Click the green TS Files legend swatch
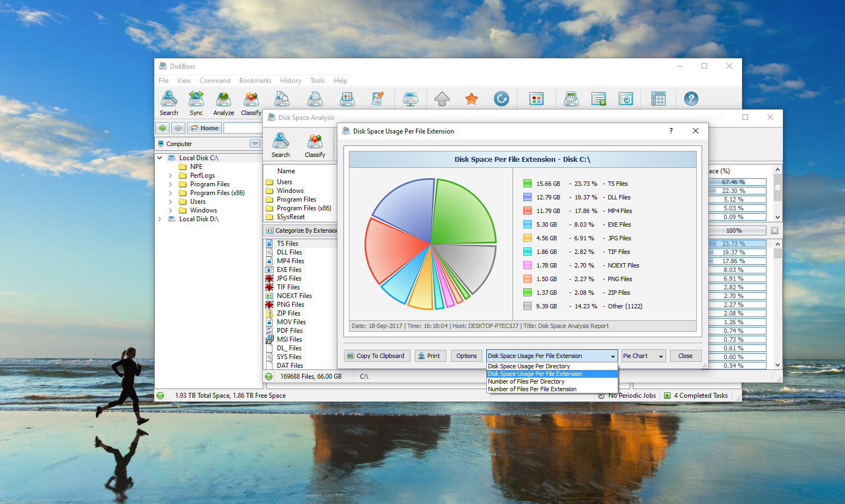 click(527, 184)
